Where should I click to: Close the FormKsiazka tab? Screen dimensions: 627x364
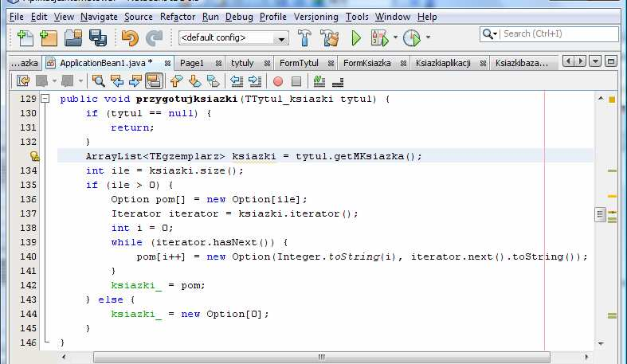(x=403, y=63)
